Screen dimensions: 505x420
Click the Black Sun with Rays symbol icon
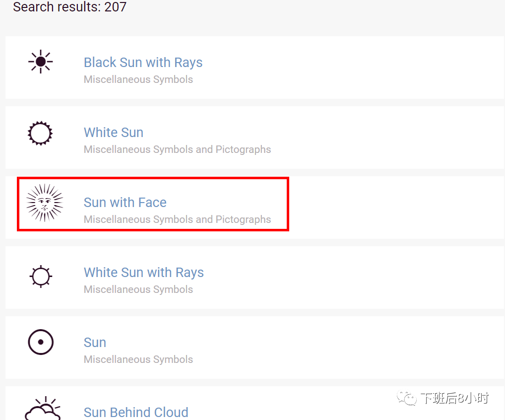pos(41,62)
